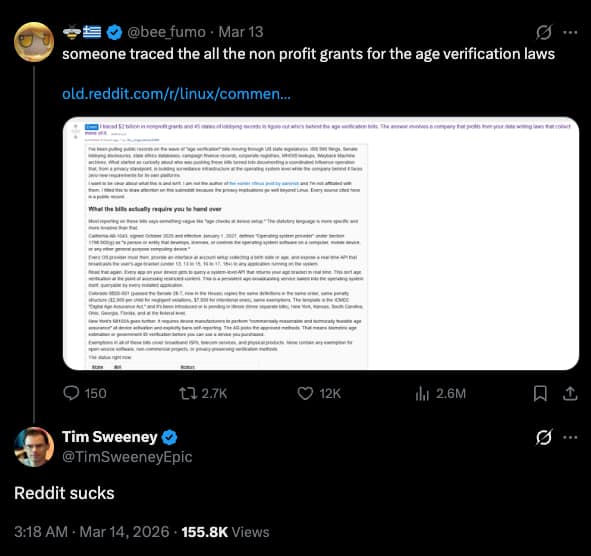
Task: Click the @TimSweeneyEpic handle
Action: pos(127,456)
